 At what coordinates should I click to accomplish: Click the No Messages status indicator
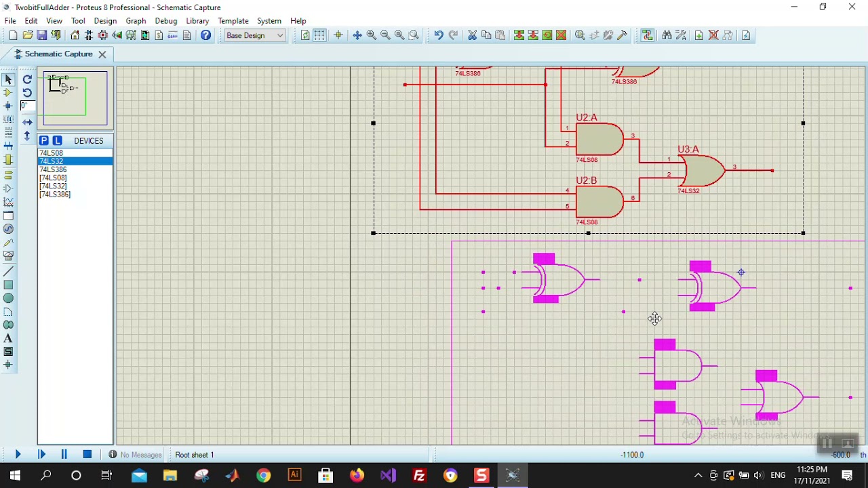[x=136, y=455]
